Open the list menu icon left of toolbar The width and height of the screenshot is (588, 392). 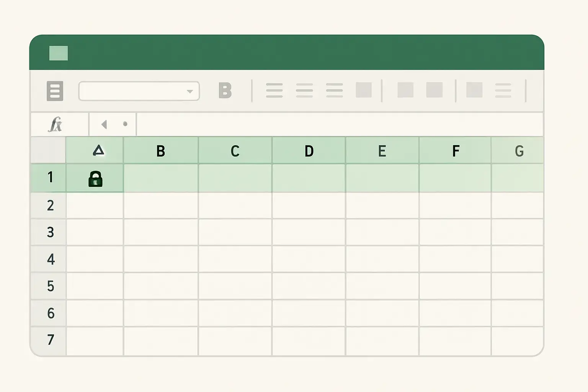click(x=55, y=91)
